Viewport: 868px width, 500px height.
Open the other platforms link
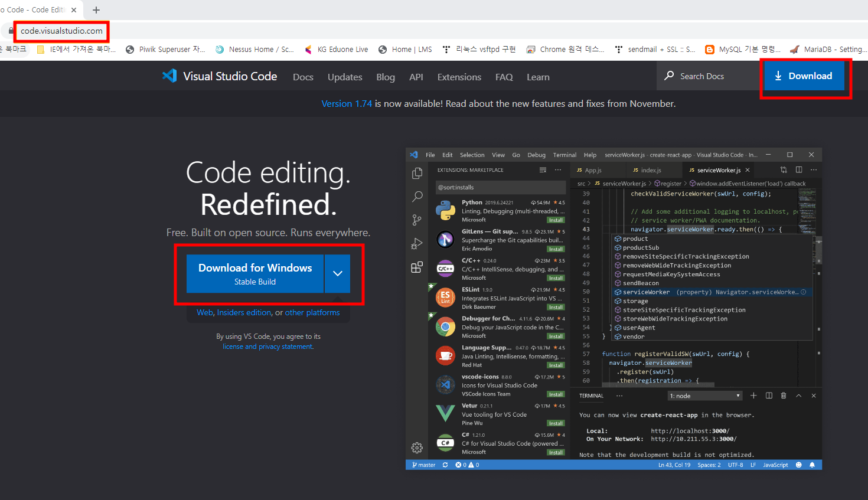pos(312,312)
